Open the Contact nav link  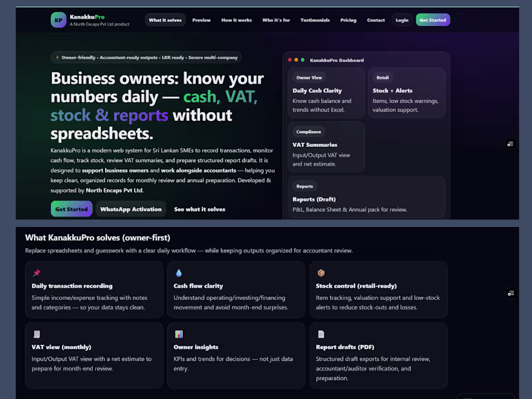(376, 20)
